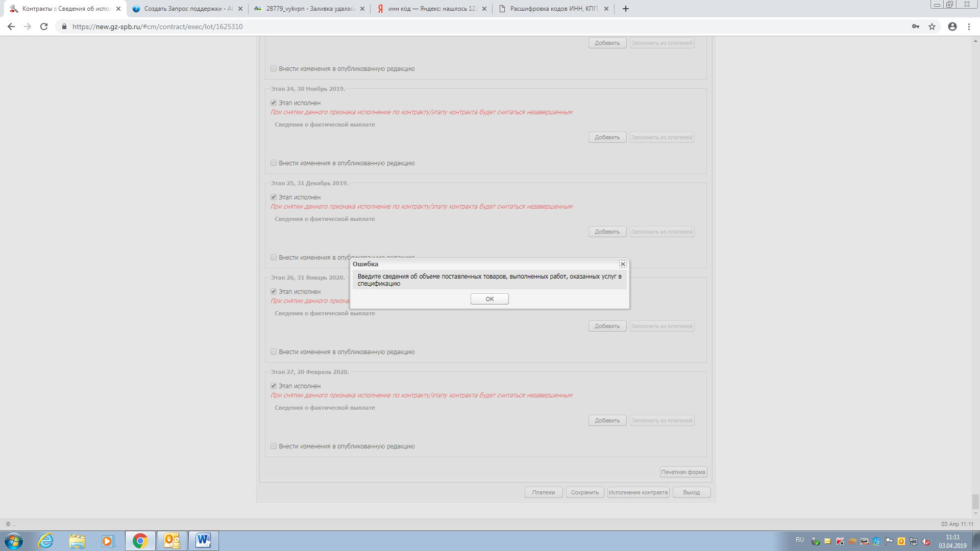This screenshot has width=980, height=551.
Task: Reload the current page
Action: coord(44,27)
